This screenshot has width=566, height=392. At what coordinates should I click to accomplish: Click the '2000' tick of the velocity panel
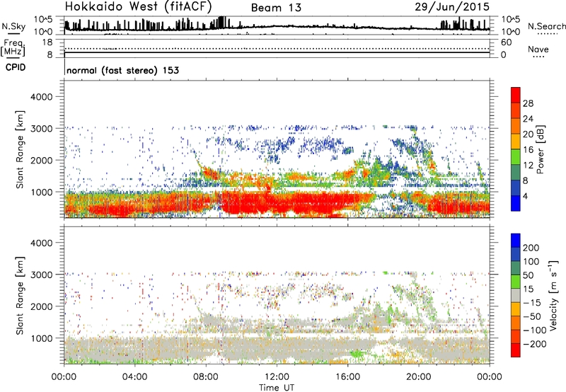coord(41,306)
